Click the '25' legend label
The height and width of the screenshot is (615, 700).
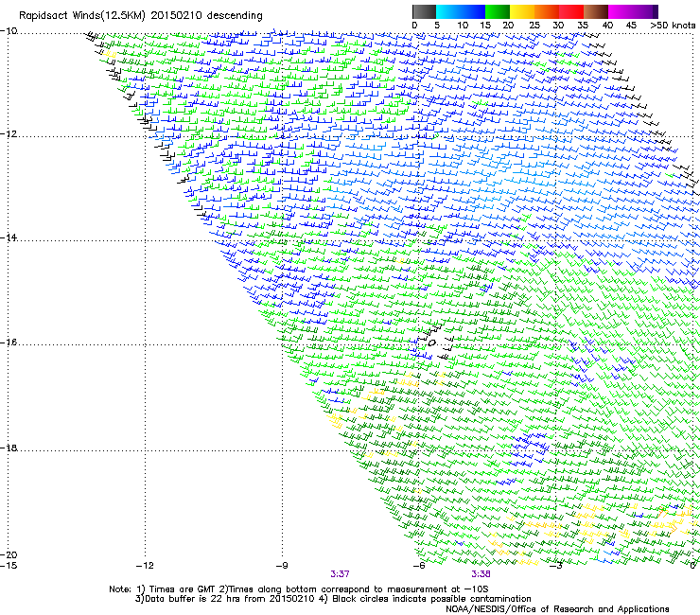point(534,26)
